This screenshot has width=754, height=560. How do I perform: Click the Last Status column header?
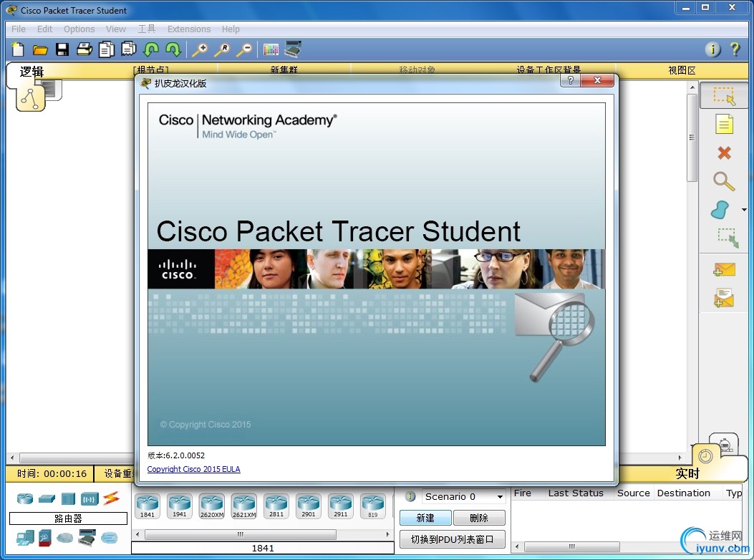click(576, 493)
